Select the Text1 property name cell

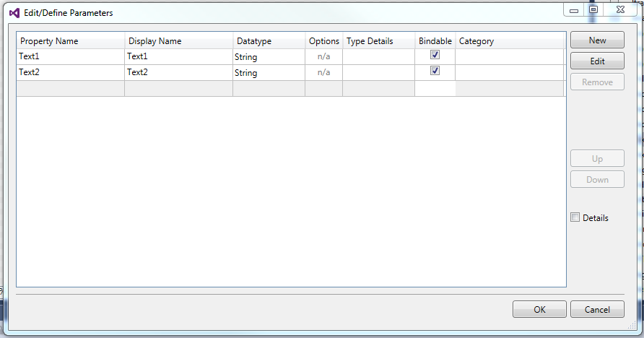pyautogui.click(x=71, y=56)
